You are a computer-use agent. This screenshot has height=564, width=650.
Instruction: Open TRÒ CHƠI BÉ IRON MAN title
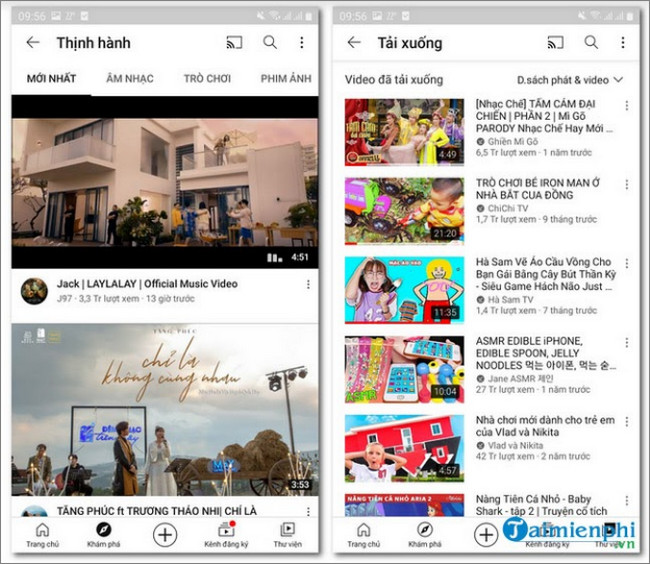tap(537, 189)
